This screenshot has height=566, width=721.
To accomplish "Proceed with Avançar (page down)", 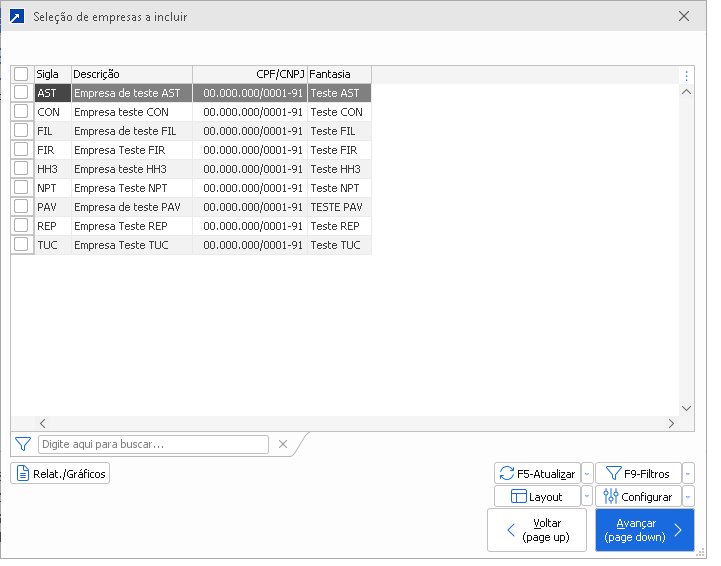I will pyautogui.click(x=645, y=530).
